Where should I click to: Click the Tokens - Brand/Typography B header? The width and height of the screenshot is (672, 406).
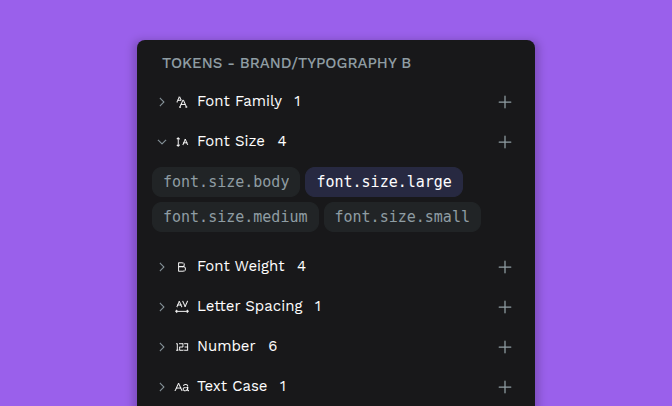point(287,64)
